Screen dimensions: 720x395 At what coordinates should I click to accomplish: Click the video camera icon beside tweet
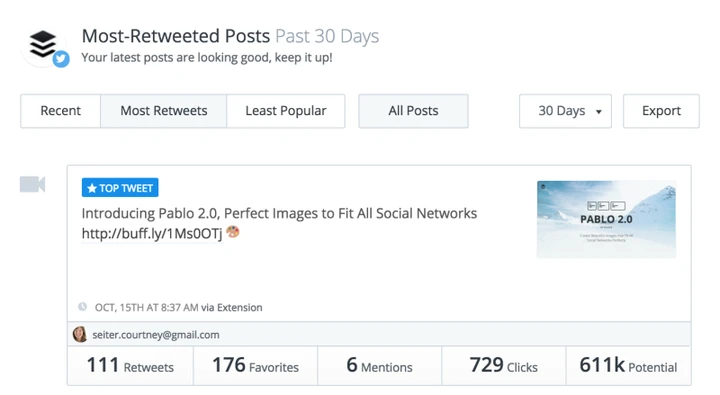(x=32, y=184)
